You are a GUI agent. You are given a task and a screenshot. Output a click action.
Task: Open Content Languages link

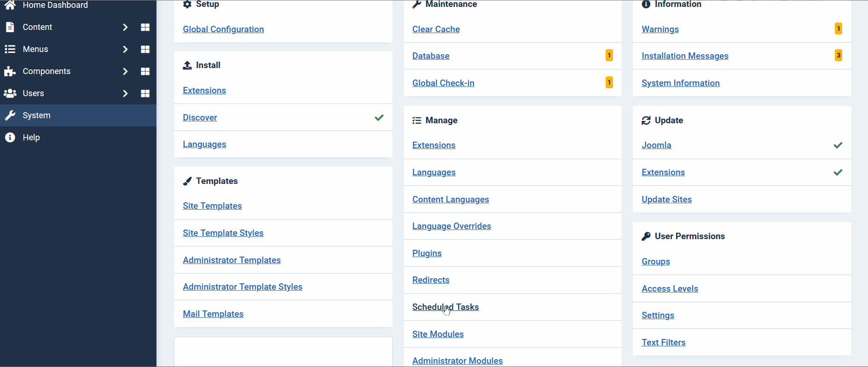point(451,200)
